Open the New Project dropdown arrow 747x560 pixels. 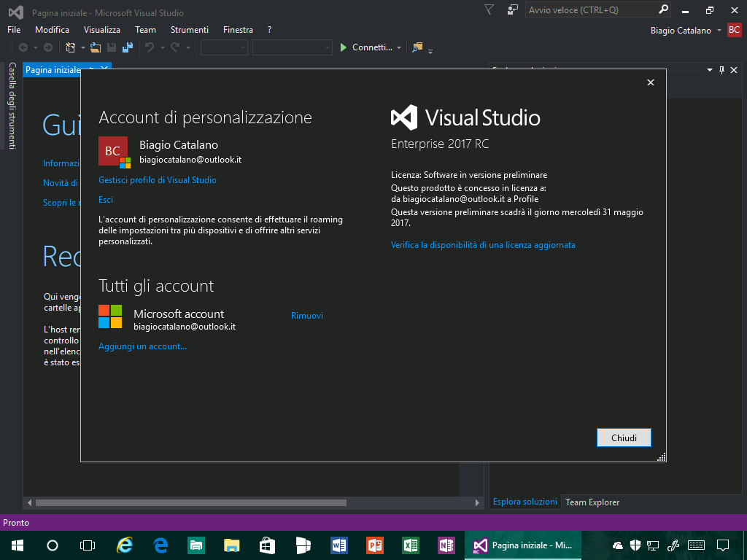83,47
